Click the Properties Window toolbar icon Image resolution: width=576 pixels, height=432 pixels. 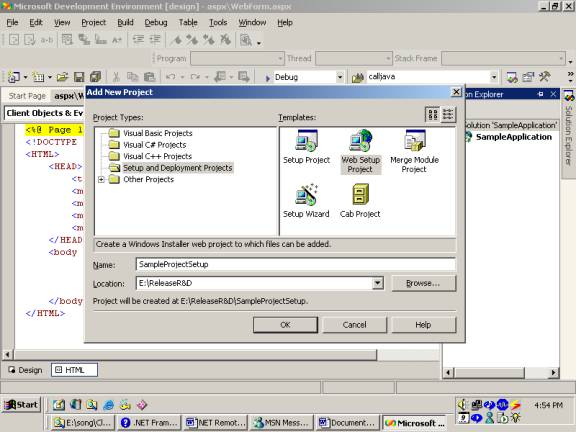(528, 77)
